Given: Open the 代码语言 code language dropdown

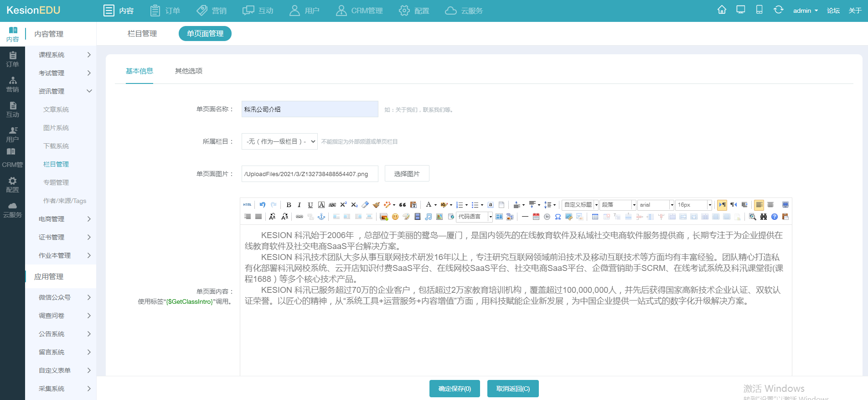Looking at the screenshot, I should tap(475, 217).
